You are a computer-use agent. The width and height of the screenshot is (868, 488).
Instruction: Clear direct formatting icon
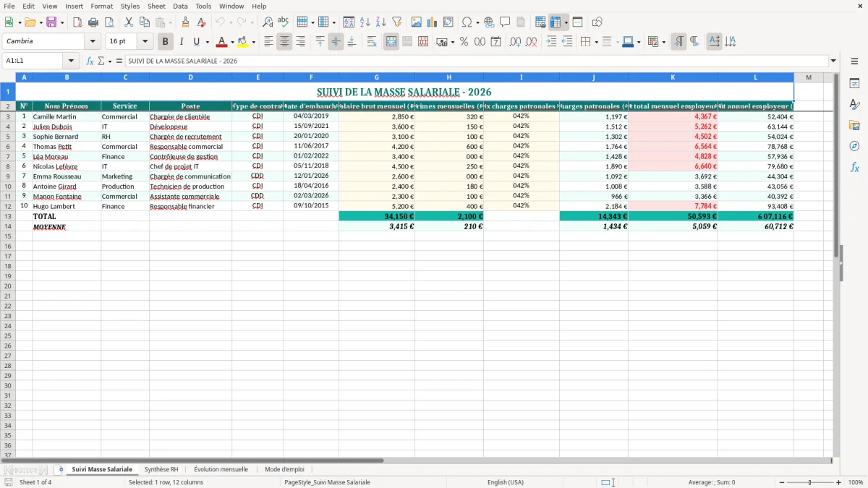pos(201,22)
